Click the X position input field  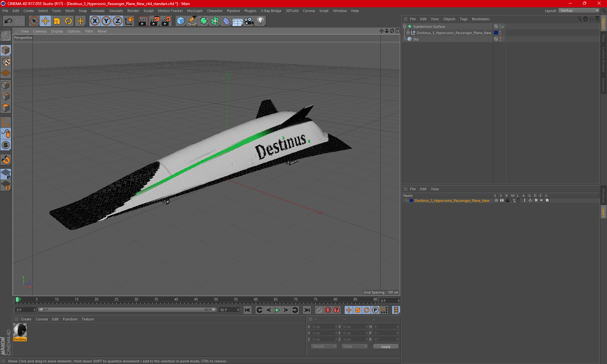[x=324, y=327]
